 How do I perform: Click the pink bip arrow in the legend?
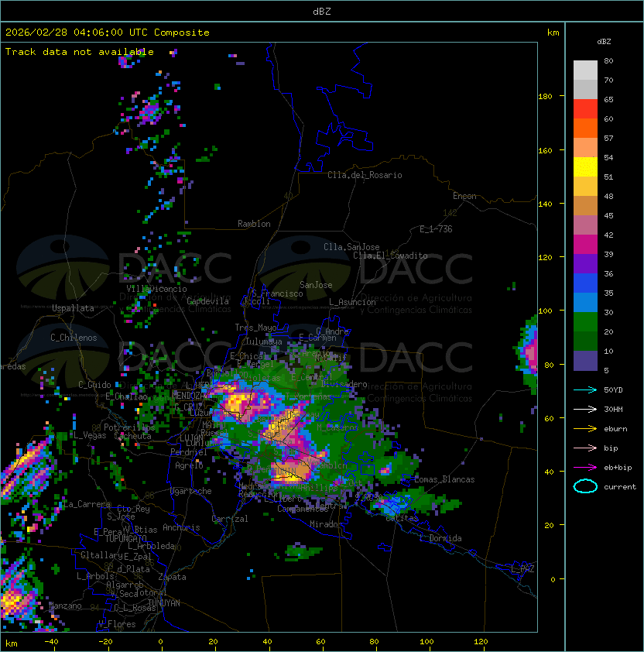(585, 448)
